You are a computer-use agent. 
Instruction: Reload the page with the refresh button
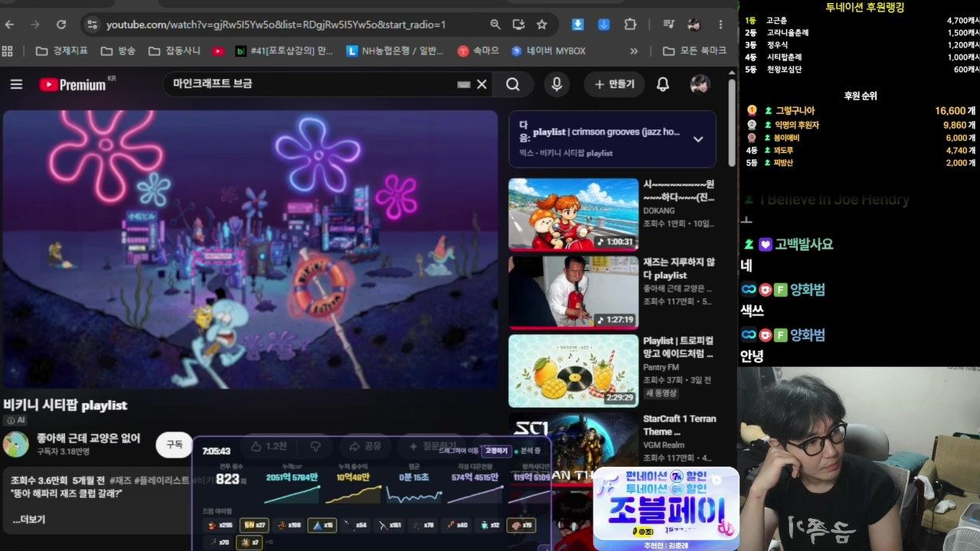[61, 24]
